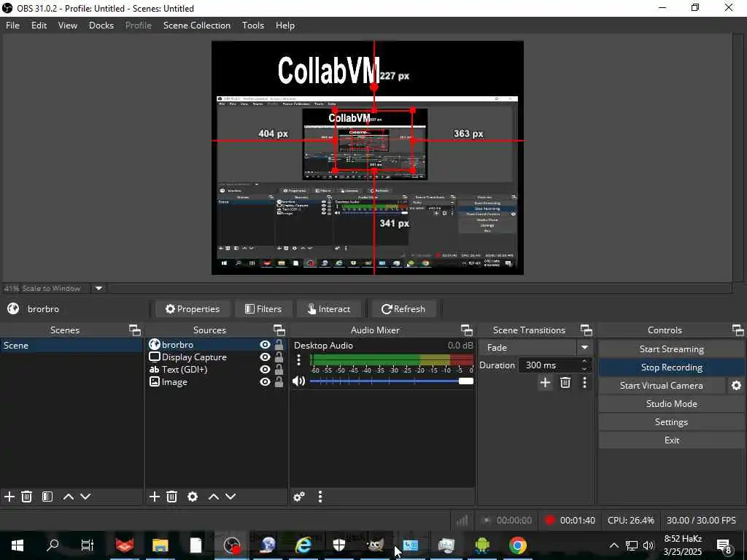Hide the brorbro source
Image resolution: width=747 pixels, height=560 pixels.
point(265,344)
